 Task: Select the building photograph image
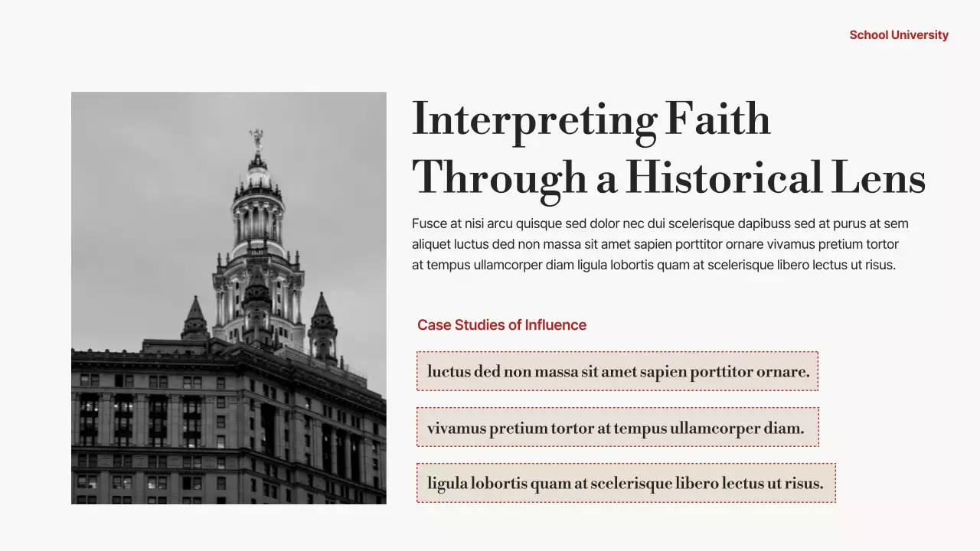pyautogui.click(x=228, y=298)
